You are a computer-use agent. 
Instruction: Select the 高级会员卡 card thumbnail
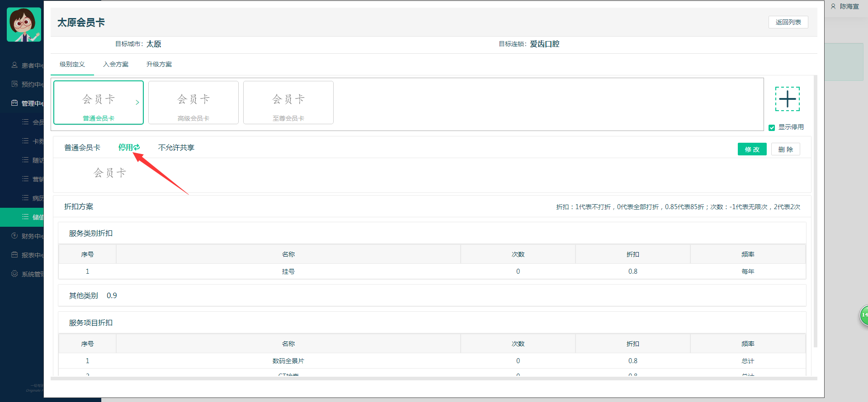[x=193, y=103]
